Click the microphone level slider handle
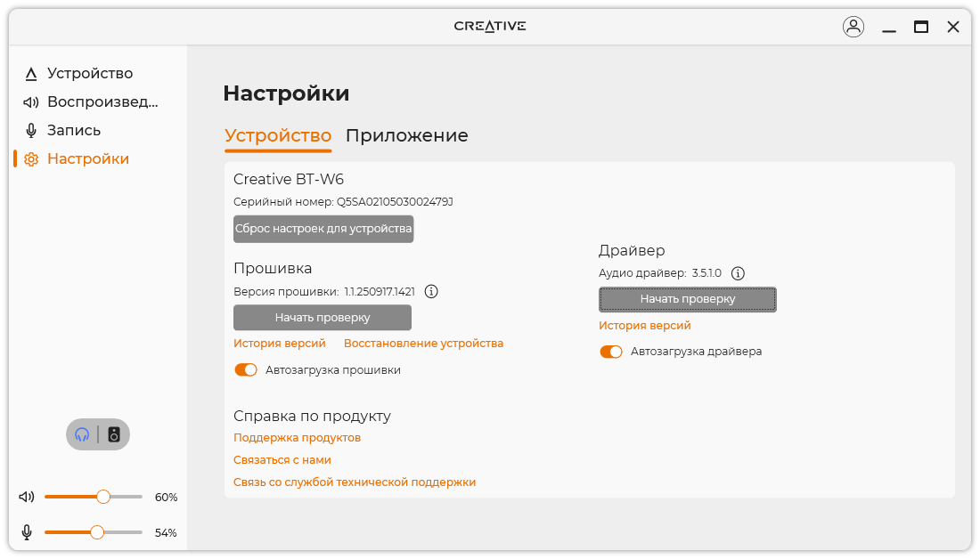 click(97, 532)
